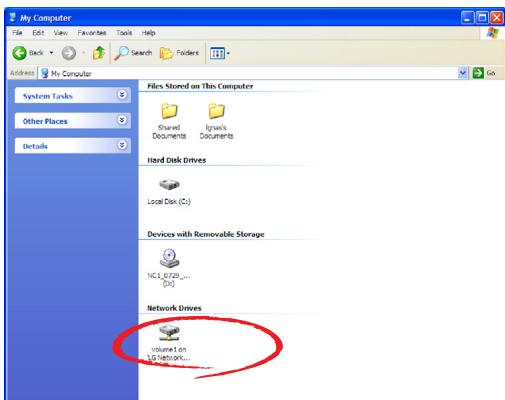The height and width of the screenshot is (400, 505).
Task: Open the Back history dropdown arrow
Action: (51, 53)
